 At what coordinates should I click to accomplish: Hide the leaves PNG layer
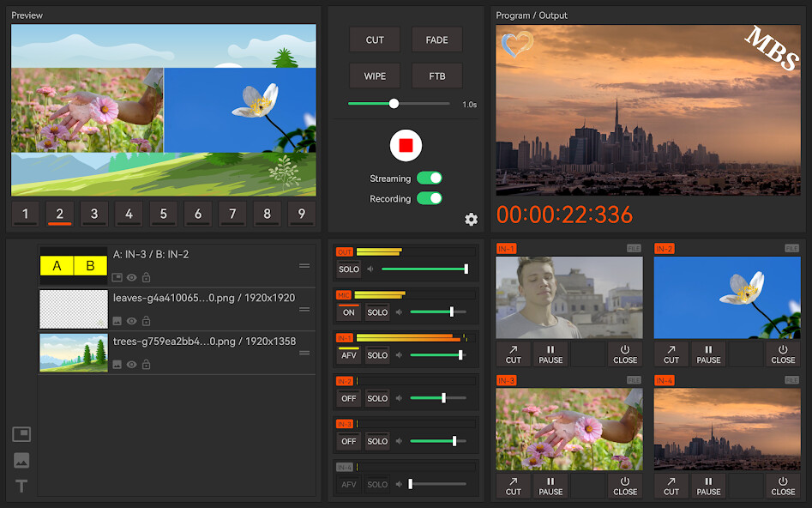(x=131, y=321)
